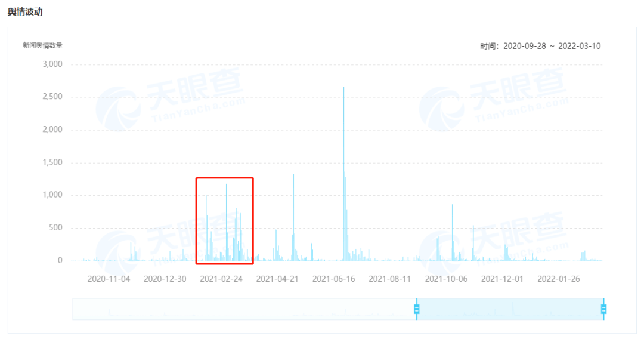Click the y-axis value '2,000'
The width and height of the screenshot is (644, 342).
click(x=52, y=130)
